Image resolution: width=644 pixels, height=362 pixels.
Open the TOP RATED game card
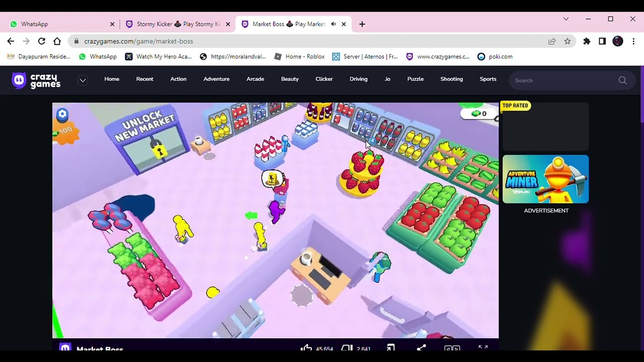[x=545, y=126]
